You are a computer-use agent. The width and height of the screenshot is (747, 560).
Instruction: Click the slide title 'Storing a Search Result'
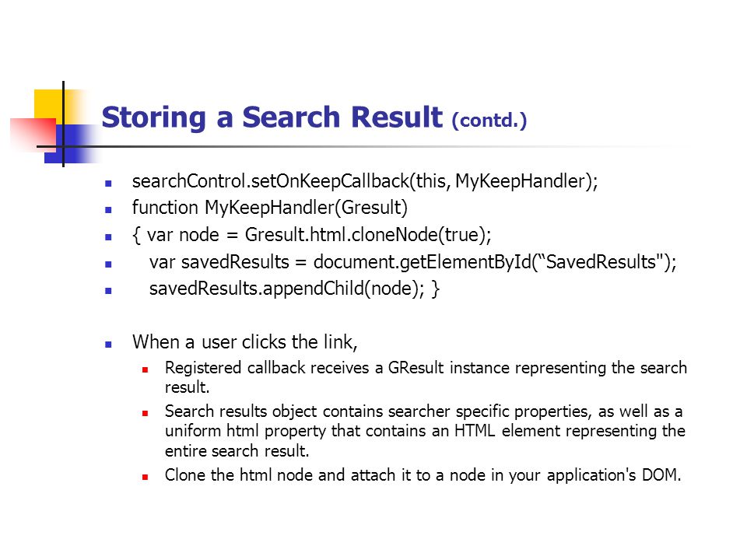[272, 117]
